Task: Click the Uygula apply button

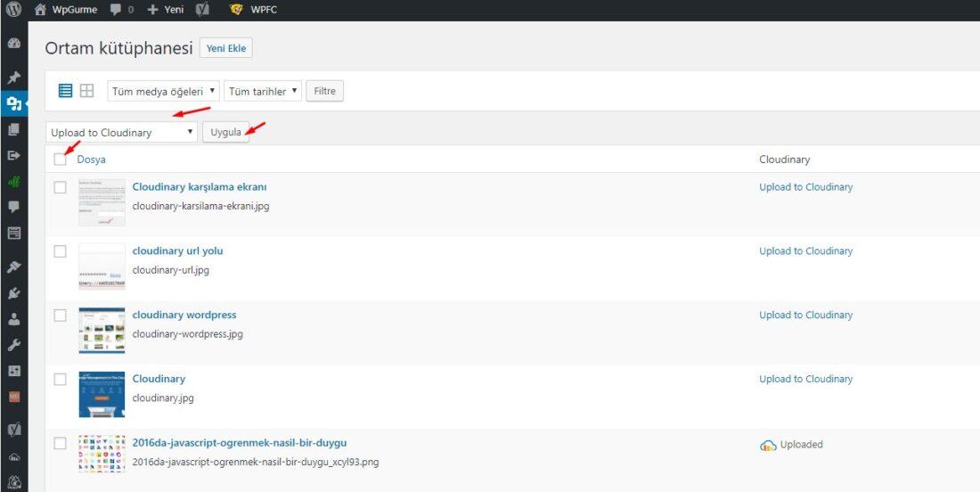Action: click(x=225, y=132)
